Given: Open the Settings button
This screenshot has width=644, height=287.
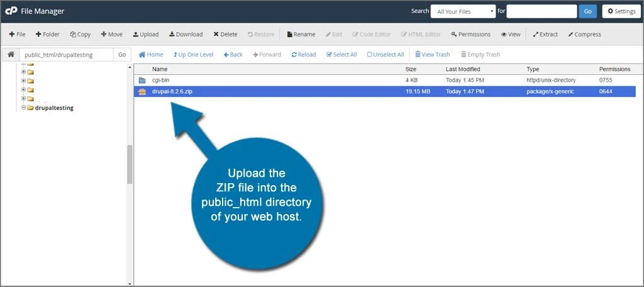Looking at the screenshot, I should pyautogui.click(x=621, y=11).
